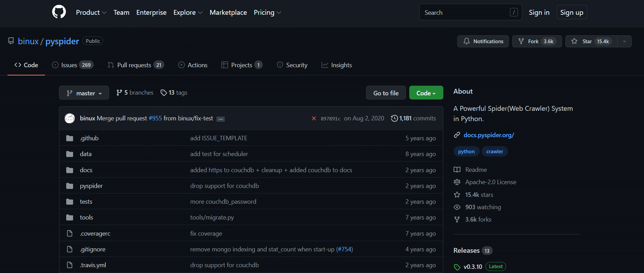Viewport: 644px width, 273px height.
Task: Open the green Code dropdown button
Action: [426, 93]
